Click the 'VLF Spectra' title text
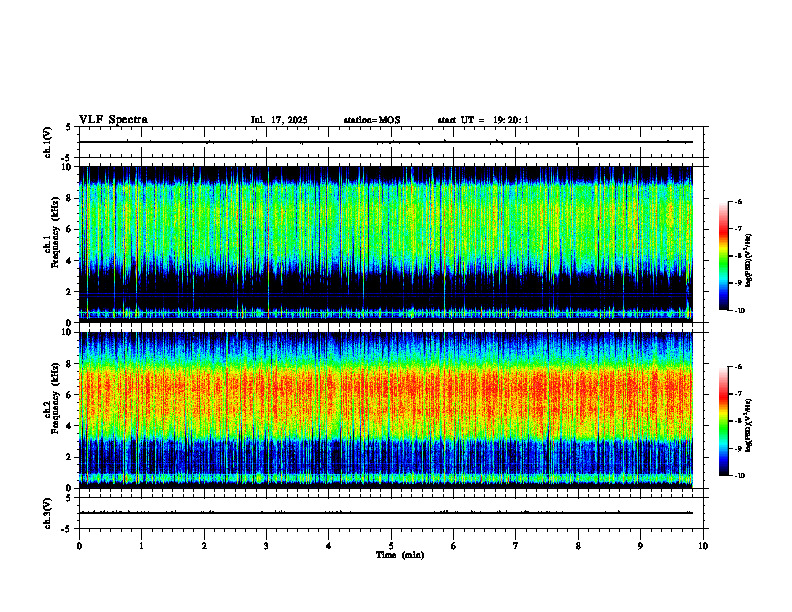The image size is (792, 612). [x=113, y=120]
